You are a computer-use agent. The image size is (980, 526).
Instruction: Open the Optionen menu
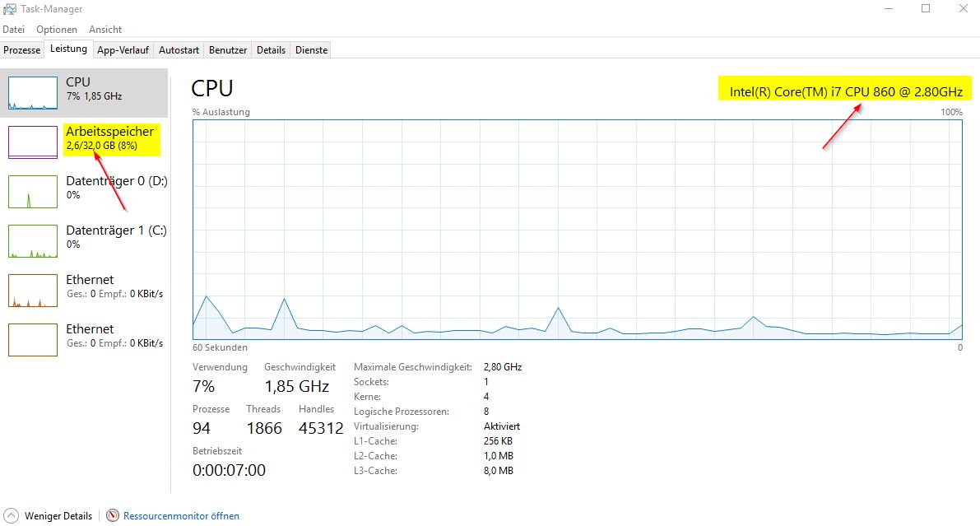(x=57, y=30)
